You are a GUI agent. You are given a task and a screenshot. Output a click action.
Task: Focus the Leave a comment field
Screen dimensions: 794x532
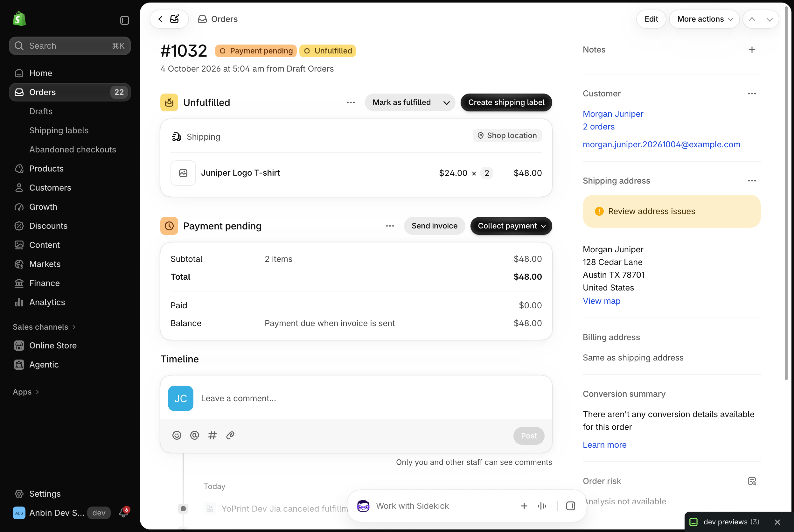click(x=372, y=398)
